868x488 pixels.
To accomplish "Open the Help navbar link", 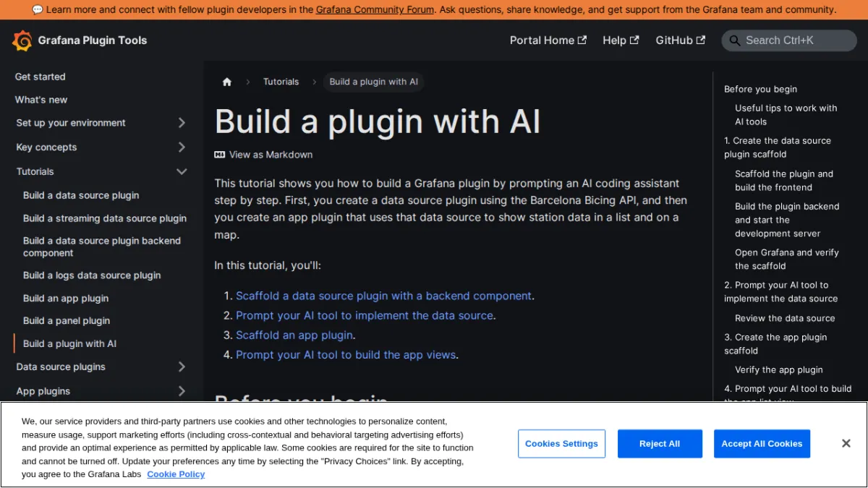I will coord(621,40).
